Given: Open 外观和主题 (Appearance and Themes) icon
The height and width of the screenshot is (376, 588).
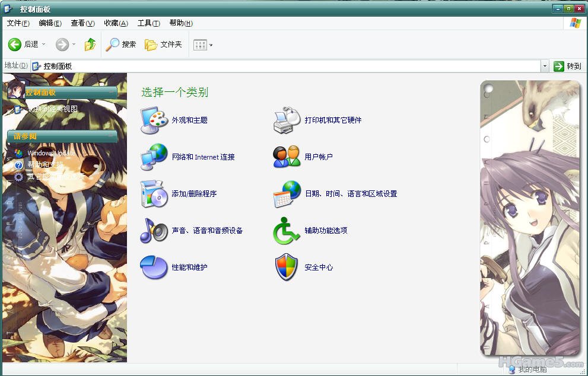Looking at the screenshot, I should coord(154,120).
